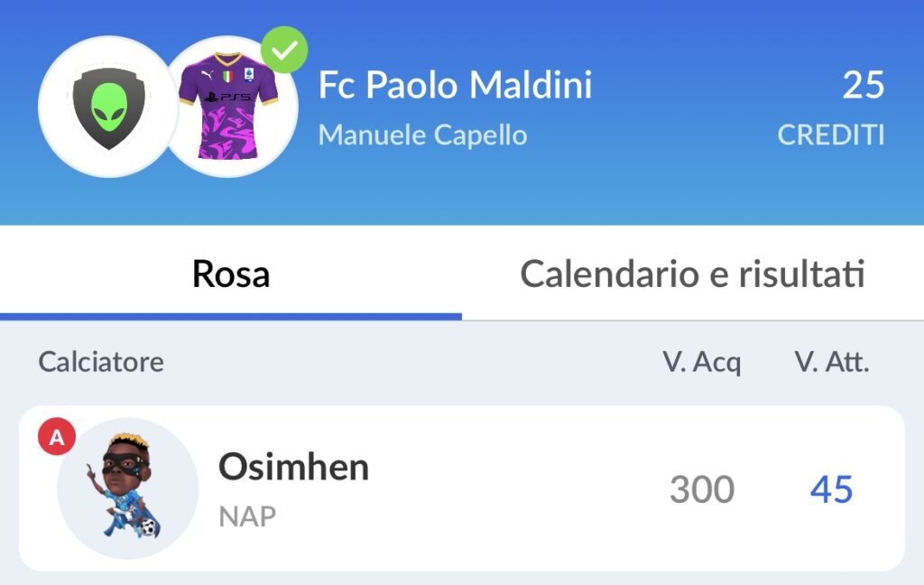
Task: Tap the NAP team abbreviation
Action: (247, 516)
